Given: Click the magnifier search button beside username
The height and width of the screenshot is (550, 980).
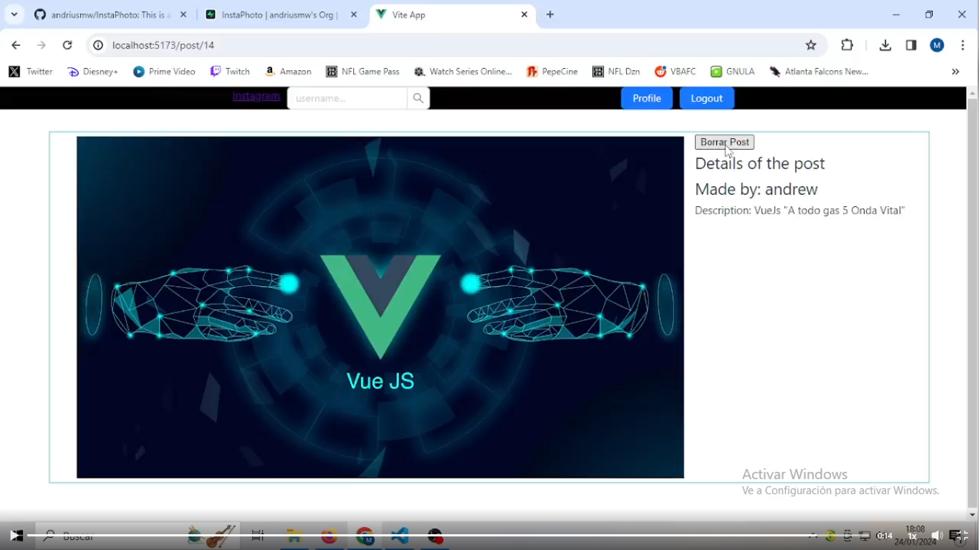Looking at the screenshot, I should (x=418, y=98).
